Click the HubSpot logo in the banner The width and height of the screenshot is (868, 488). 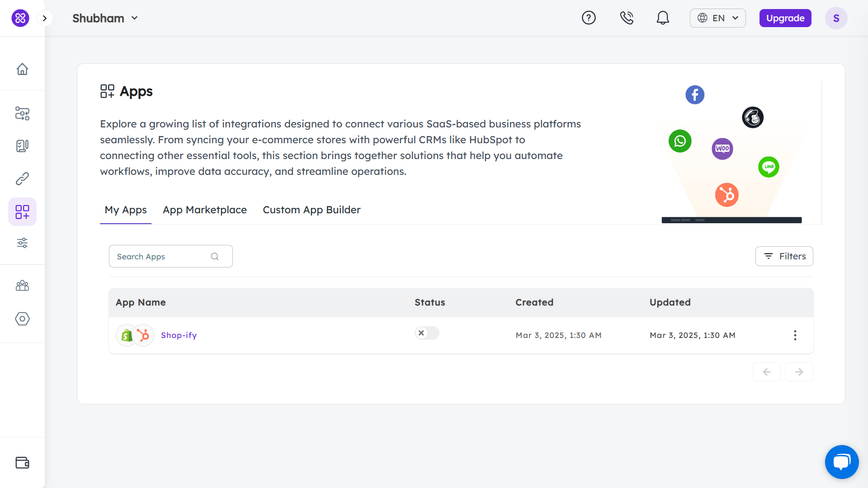pos(727,195)
